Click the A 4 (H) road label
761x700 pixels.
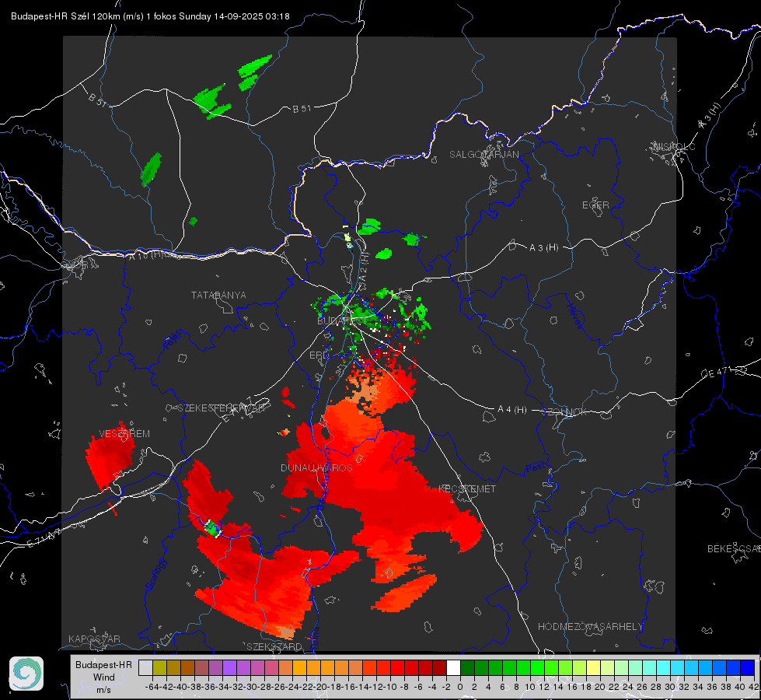(x=512, y=410)
